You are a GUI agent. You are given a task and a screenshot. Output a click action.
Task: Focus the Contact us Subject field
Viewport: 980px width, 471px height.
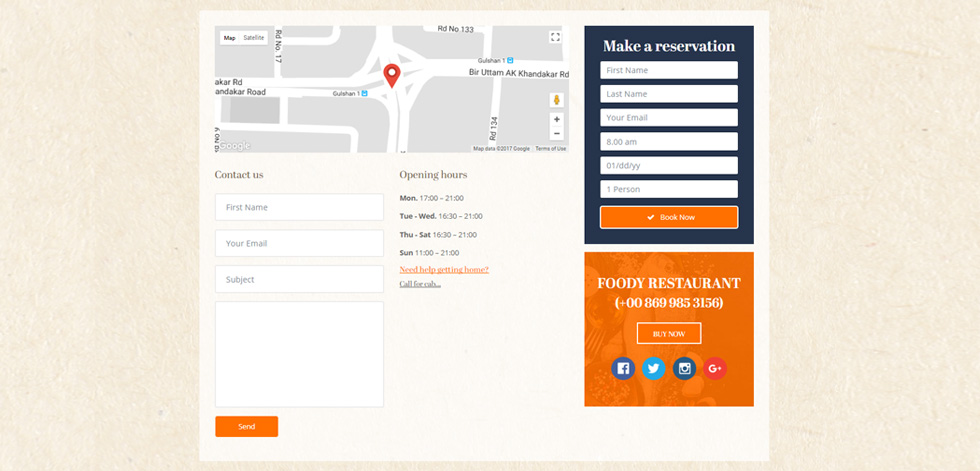[299, 279]
